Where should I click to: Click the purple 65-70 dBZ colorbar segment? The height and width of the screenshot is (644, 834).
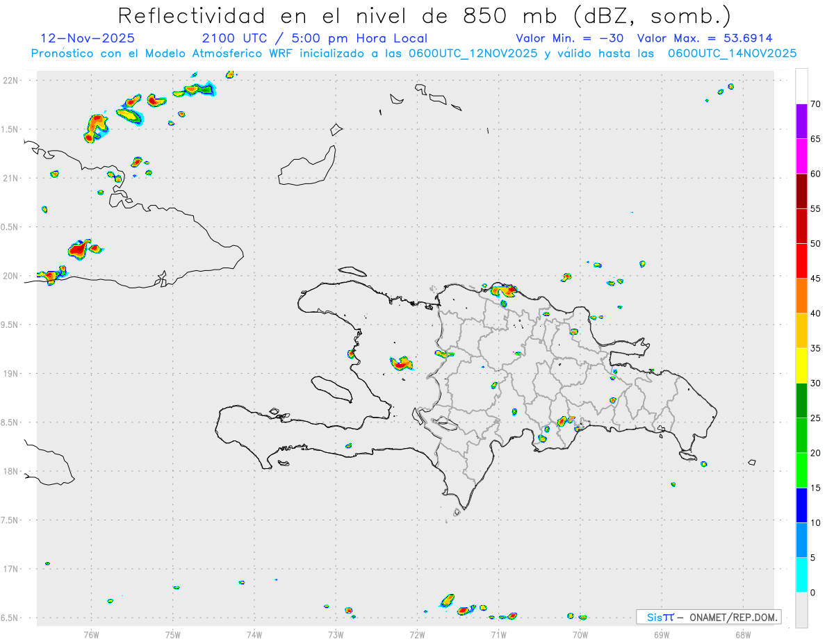tap(801, 122)
